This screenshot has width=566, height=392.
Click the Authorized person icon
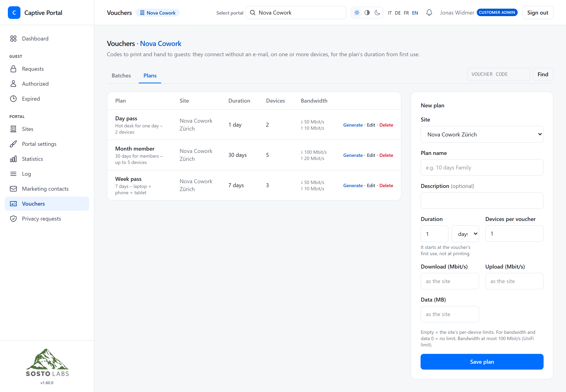[x=13, y=84]
